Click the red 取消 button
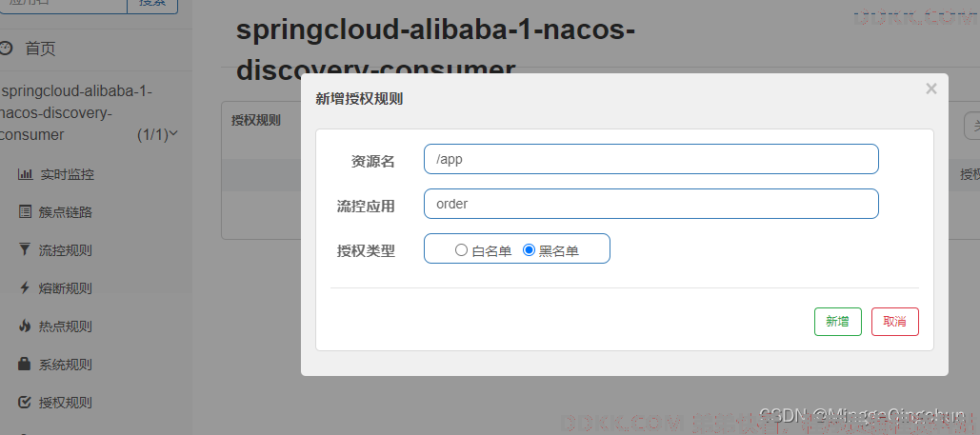The width and height of the screenshot is (980, 435). point(895,321)
